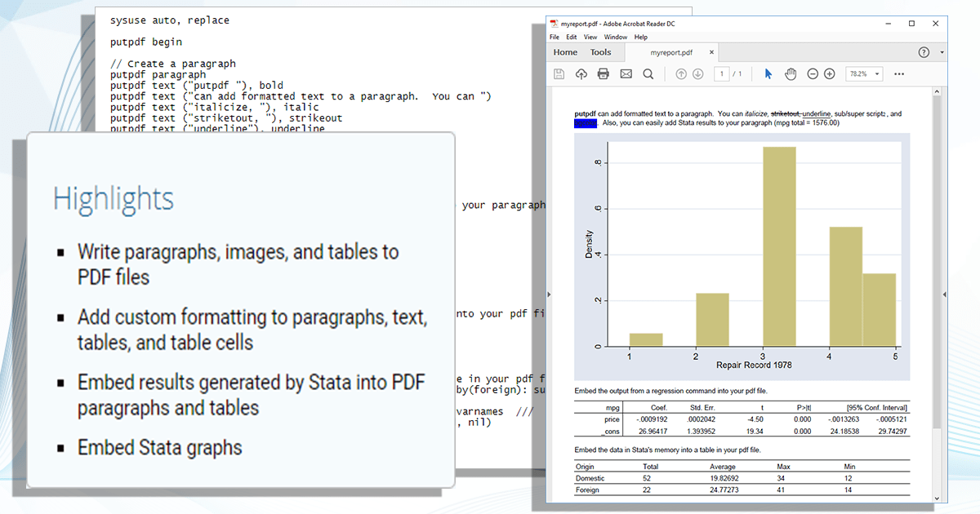Show more tools via ellipsis button

(x=900, y=74)
